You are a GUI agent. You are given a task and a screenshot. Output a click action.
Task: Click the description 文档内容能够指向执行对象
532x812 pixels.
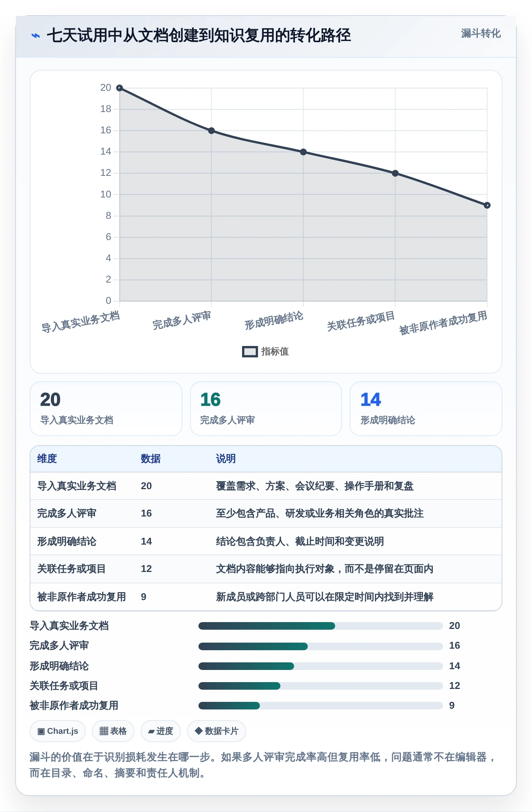(325, 569)
